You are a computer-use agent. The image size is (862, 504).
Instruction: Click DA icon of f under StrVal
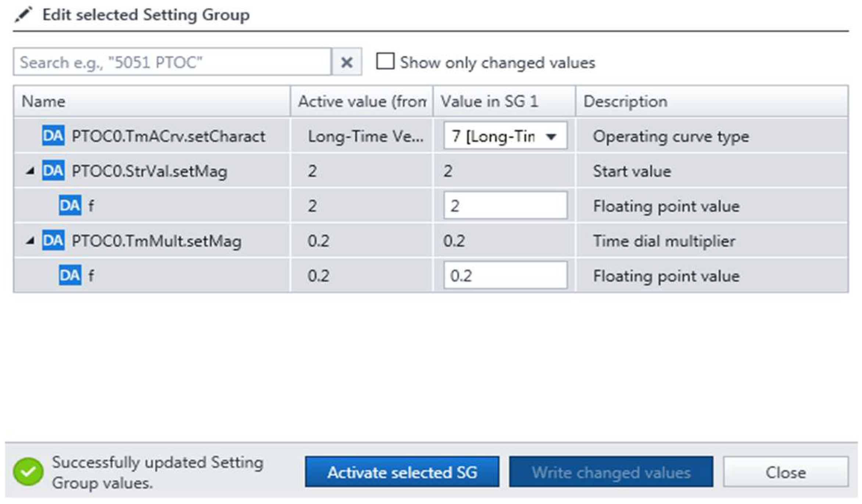[x=70, y=205]
